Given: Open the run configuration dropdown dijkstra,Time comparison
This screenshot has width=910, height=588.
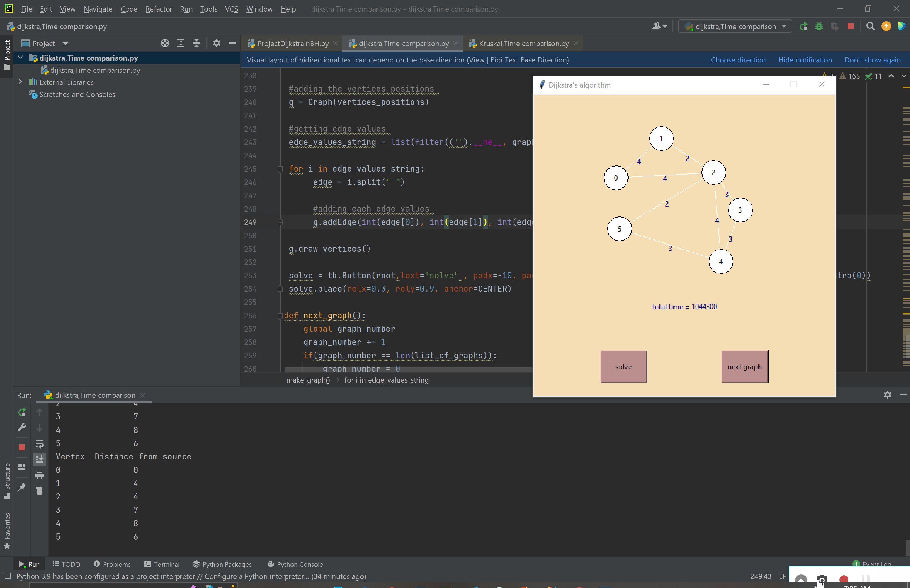Looking at the screenshot, I should tap(735, 26).
